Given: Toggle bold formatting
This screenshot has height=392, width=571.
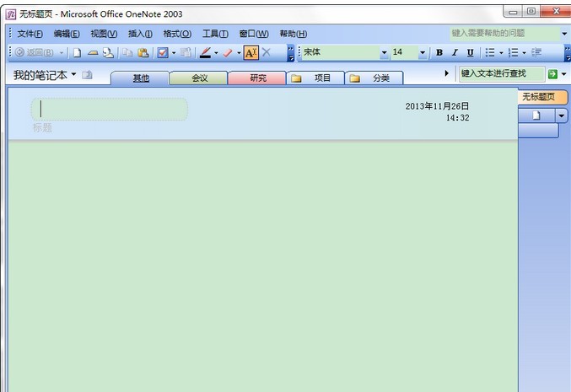Looking at the screenshot, I should [x=439, y=53].
